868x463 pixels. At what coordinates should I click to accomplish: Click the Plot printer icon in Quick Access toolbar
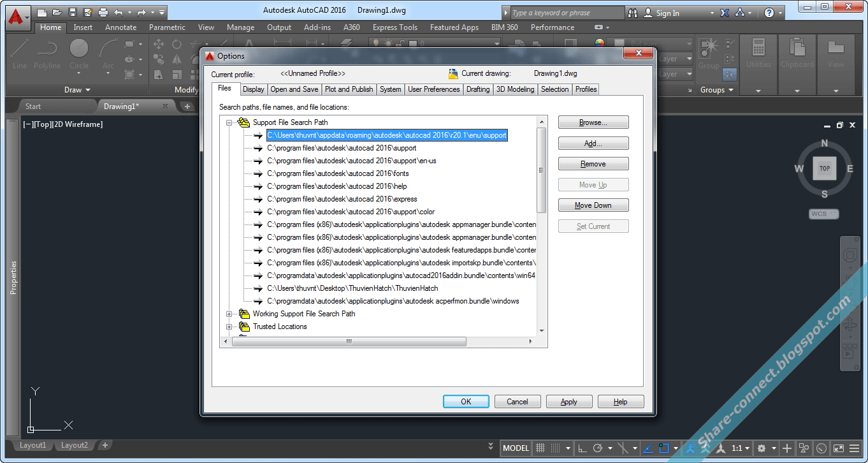click(103, 12)
